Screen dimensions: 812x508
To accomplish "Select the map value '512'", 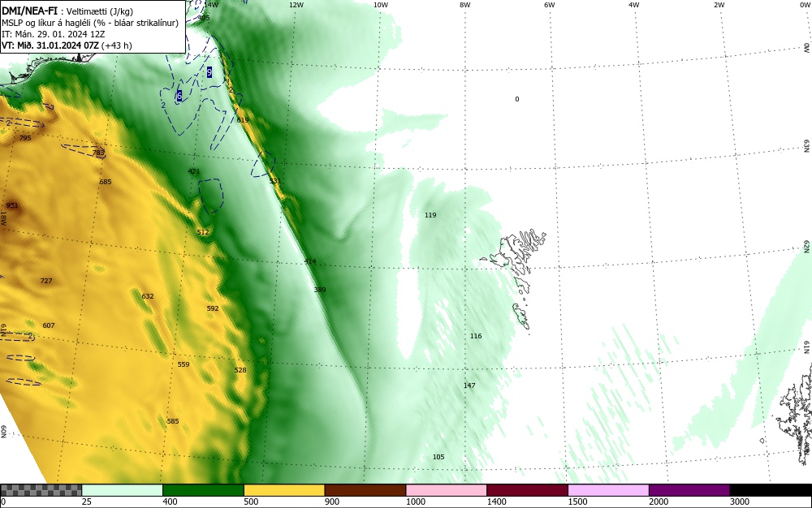I will (203, 232).
